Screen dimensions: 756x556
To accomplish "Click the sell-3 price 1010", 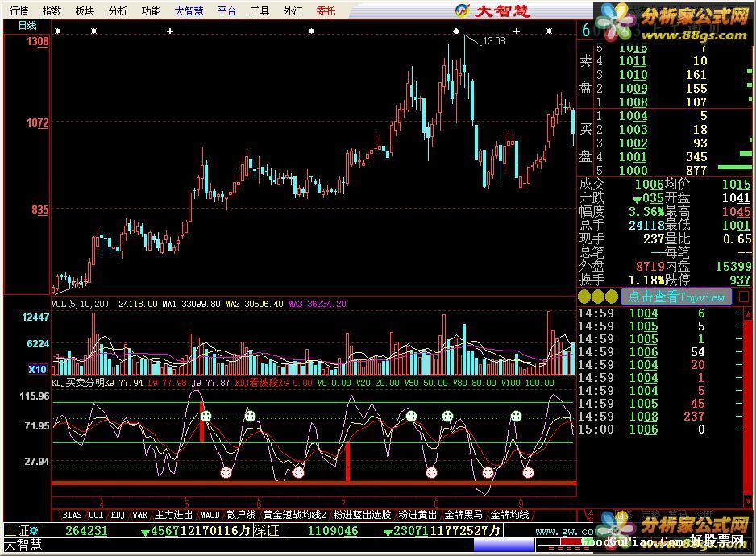I will click(633, 75).
